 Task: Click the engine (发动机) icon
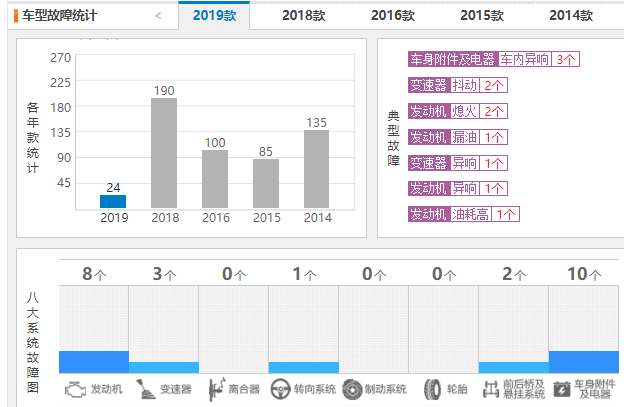click(x=75, y=389)
